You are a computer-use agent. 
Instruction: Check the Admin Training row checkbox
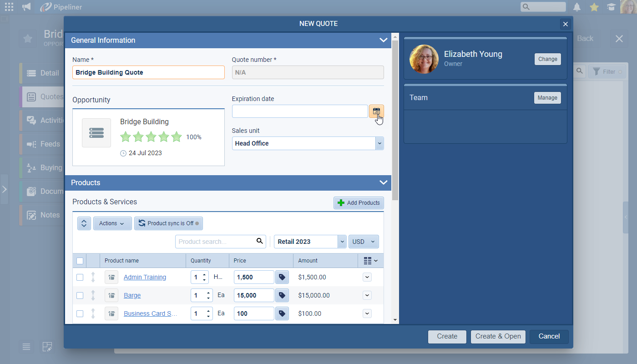(80, 277)
